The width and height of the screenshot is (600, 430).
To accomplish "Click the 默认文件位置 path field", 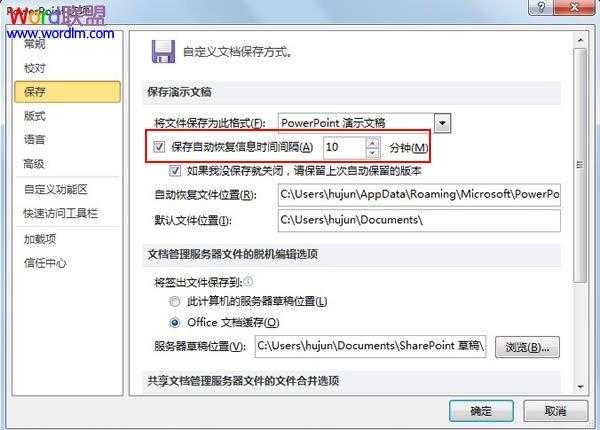I will [x=419, y=220].
